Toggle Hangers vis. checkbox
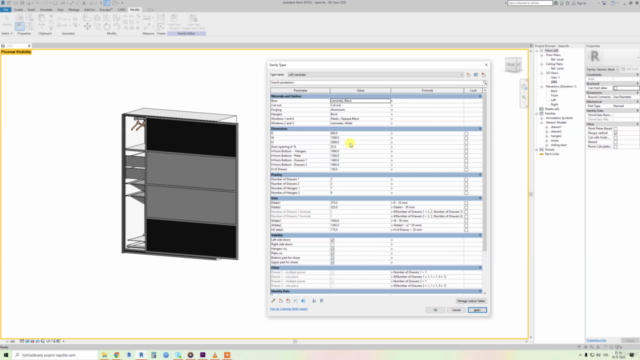The image size is (640, 360). coord(332,249)
